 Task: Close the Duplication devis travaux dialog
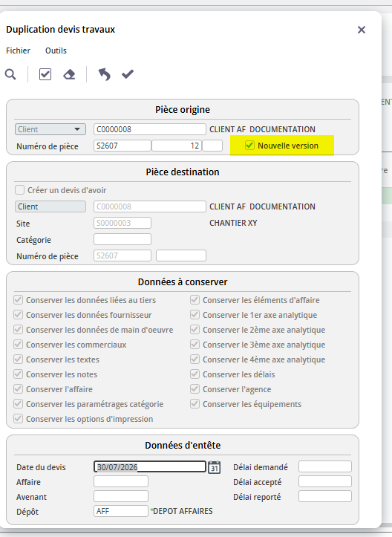pyautogui.click(x=362, y=30)
